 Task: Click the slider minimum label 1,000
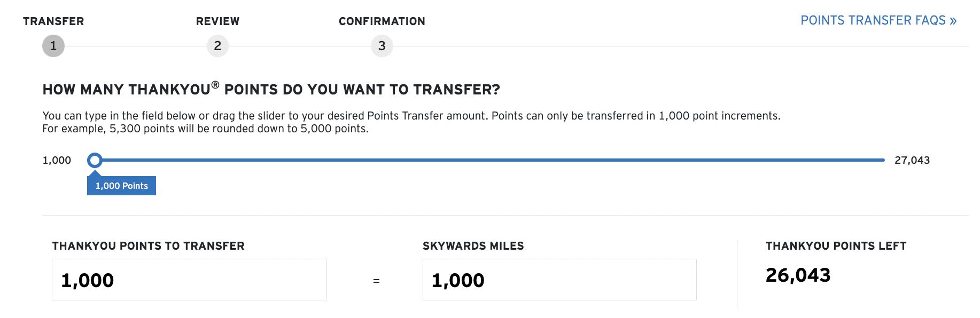pos(57,160)
